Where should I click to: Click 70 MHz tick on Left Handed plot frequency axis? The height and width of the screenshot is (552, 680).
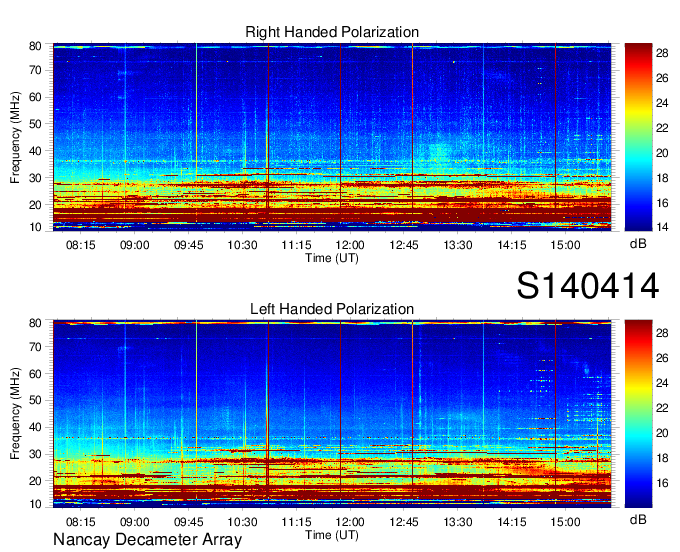35,347
